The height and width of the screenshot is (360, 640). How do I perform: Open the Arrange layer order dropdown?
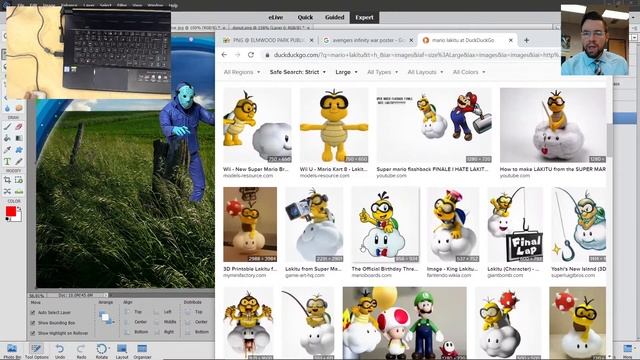coord(106,317)
